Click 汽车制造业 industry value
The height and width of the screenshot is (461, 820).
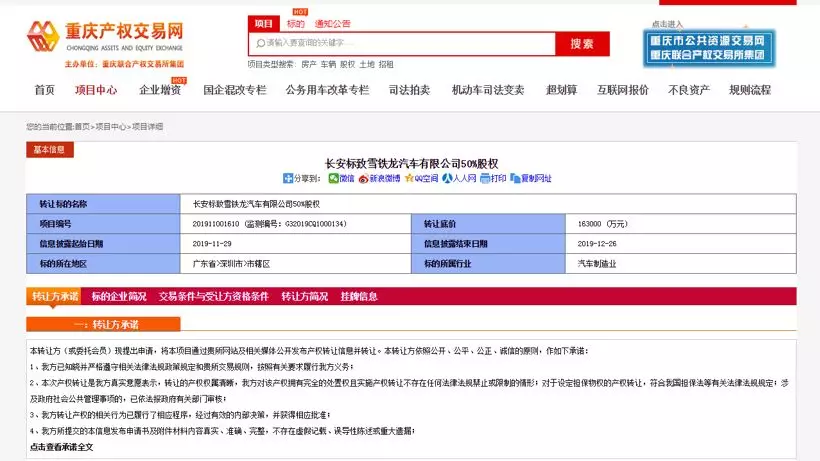click(x=597, y=264)
